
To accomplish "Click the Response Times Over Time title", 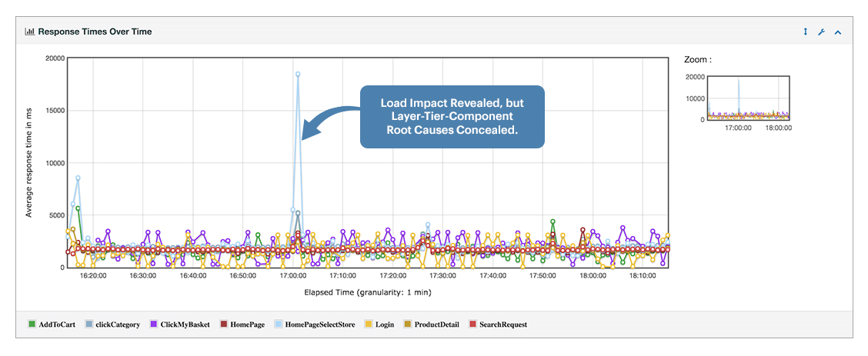I will click(x=95, y=32).
